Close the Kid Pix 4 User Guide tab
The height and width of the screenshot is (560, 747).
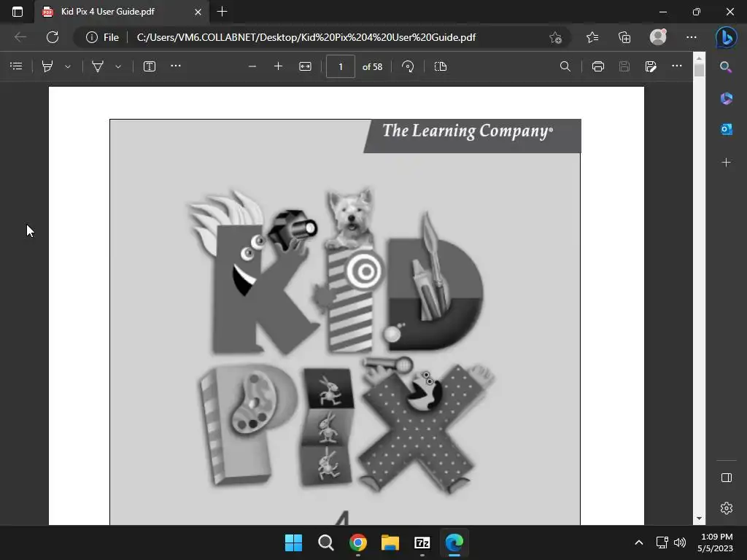(198, 12)
